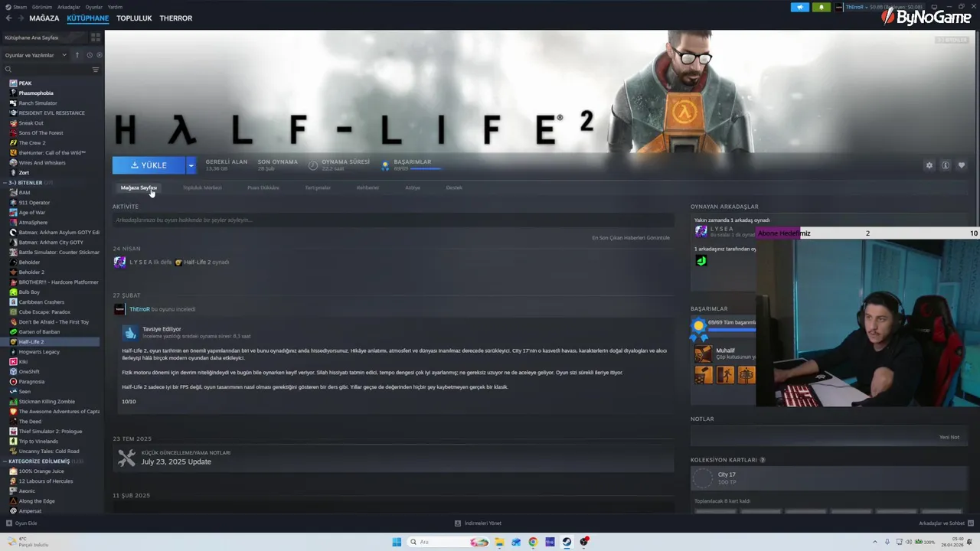Sort the library with the up-arrow icon

pos(77,55)
